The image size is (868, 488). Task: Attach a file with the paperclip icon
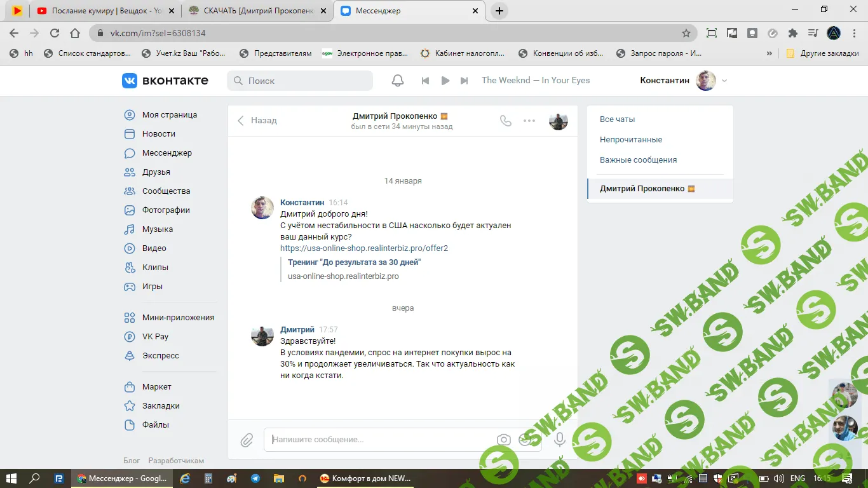247,440
